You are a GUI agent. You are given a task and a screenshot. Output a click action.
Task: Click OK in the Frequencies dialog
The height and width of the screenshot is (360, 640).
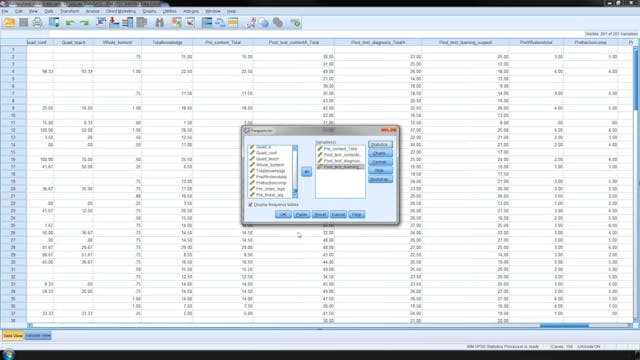click(283, 214)
